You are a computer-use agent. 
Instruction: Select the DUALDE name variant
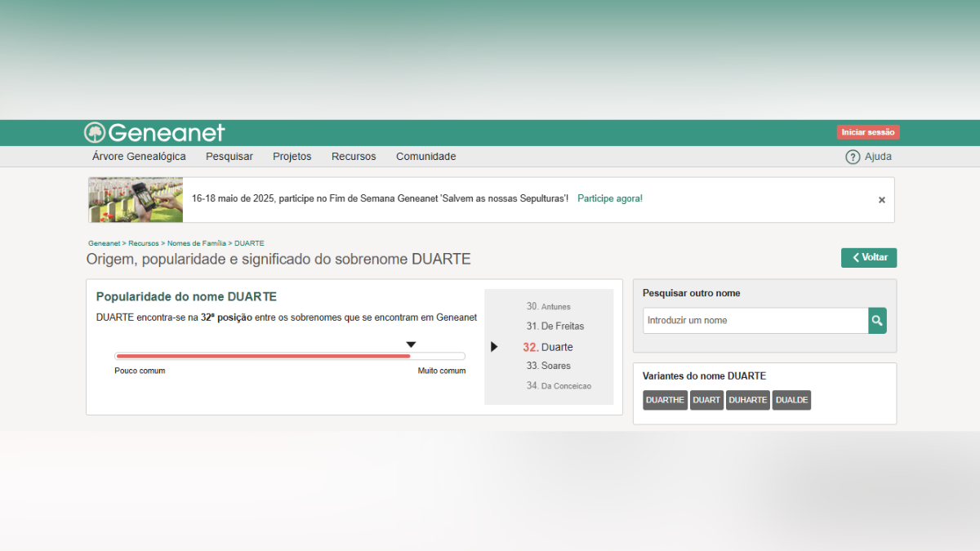(791, 400)
